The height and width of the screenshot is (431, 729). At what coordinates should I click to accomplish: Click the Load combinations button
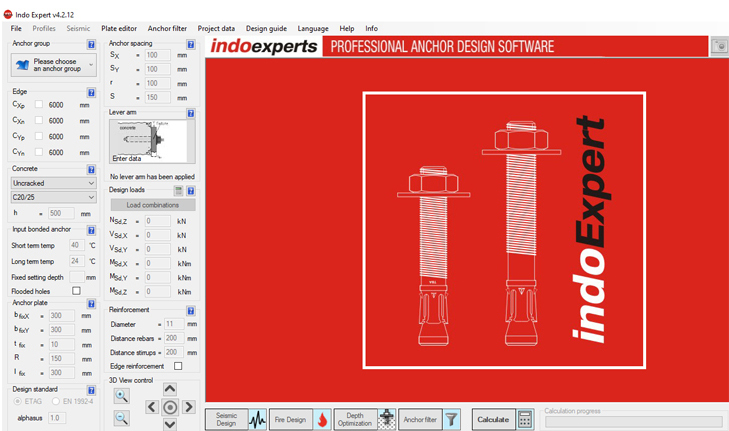pyautogui.click(x=153, y=205)
